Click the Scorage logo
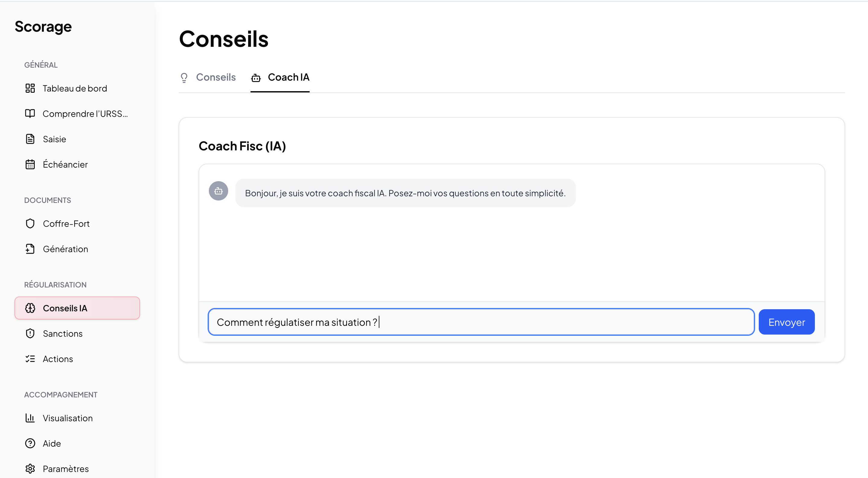 click(43, 26)
